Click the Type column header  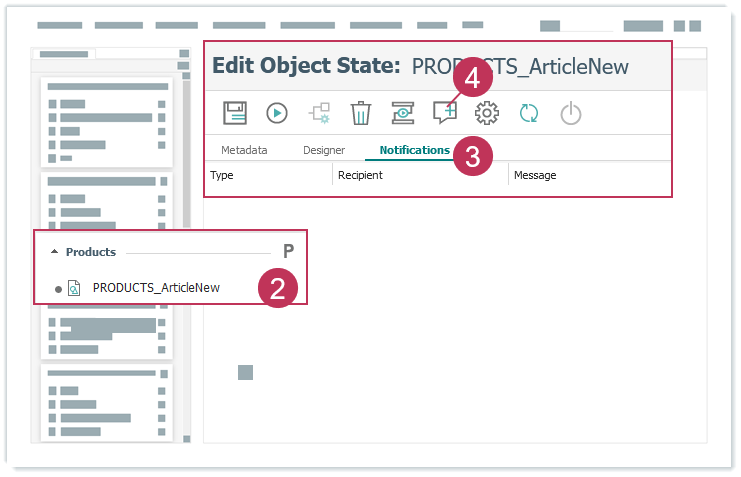coord(222,175)
